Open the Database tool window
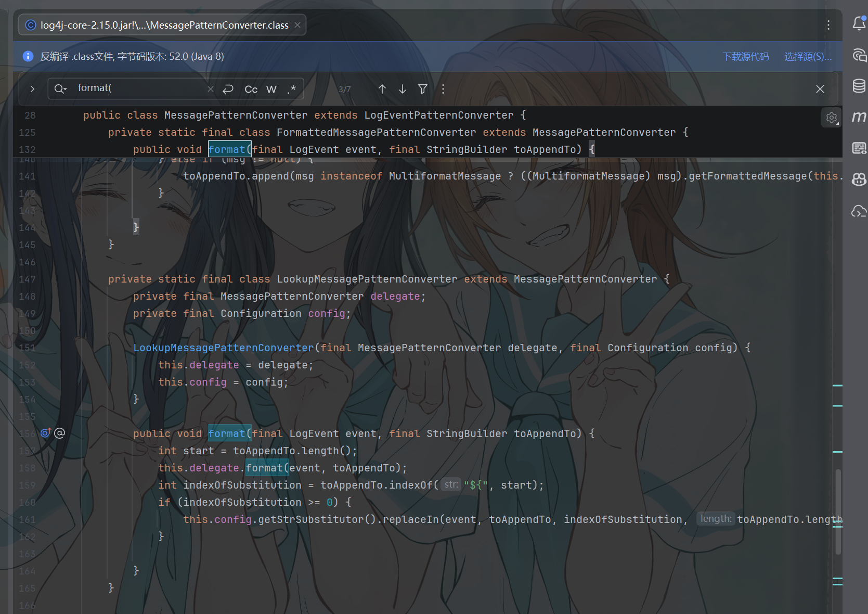 tap(859, 86)
